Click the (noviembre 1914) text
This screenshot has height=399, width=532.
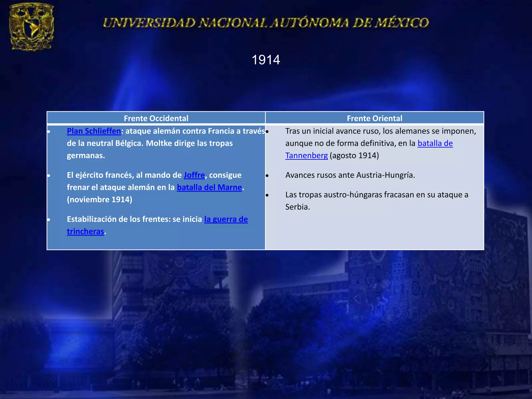99,200
